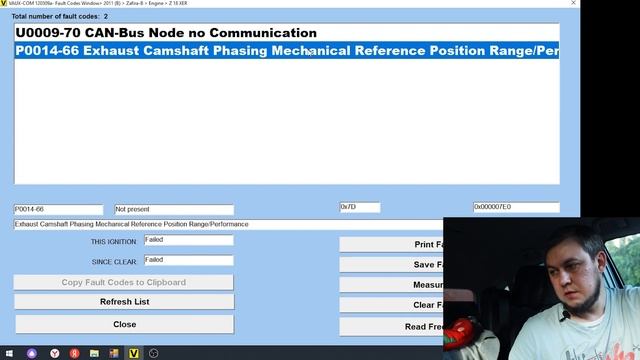
Task: Click the SINCE CLEAR Failed field
Action: click(x=189, y=260)
